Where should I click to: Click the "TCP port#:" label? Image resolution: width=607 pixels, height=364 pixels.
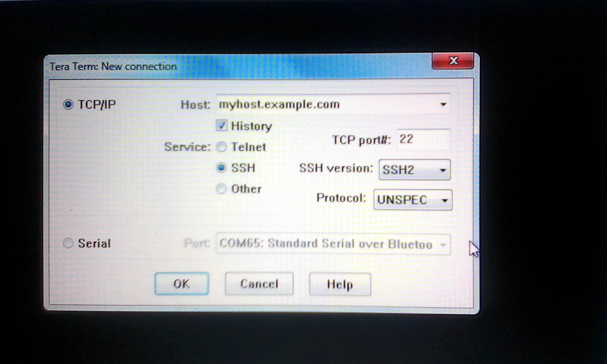tap(361, 140)
